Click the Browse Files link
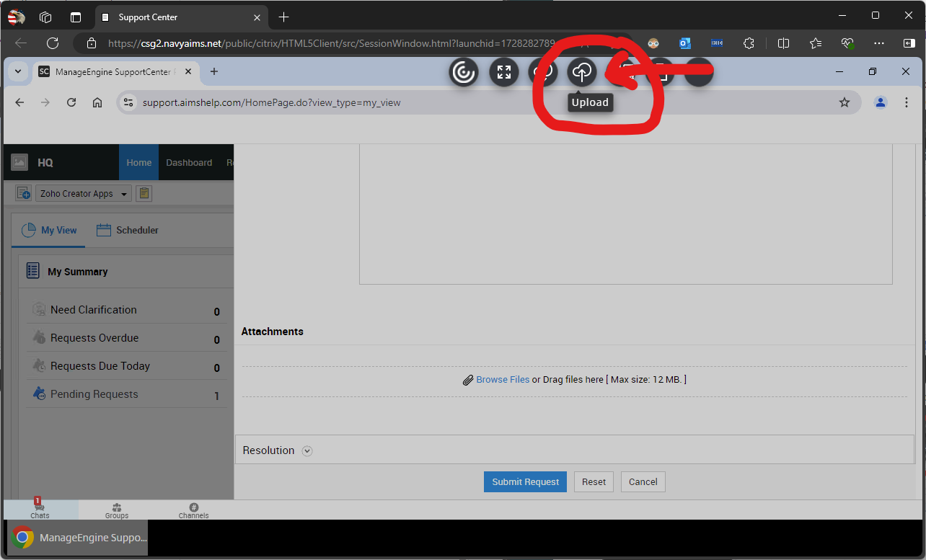This screenshot has width=926, height=560. (503, 379)
